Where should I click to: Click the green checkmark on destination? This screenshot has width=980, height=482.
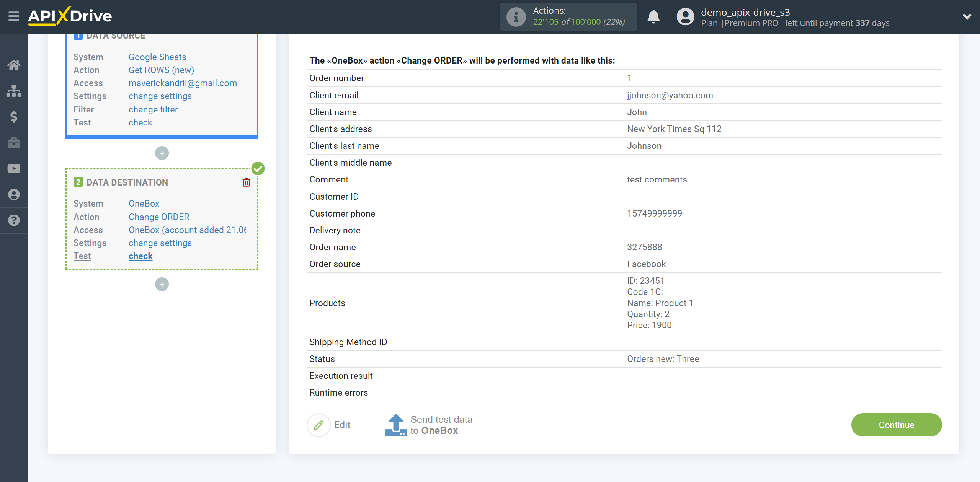(258, 169)
